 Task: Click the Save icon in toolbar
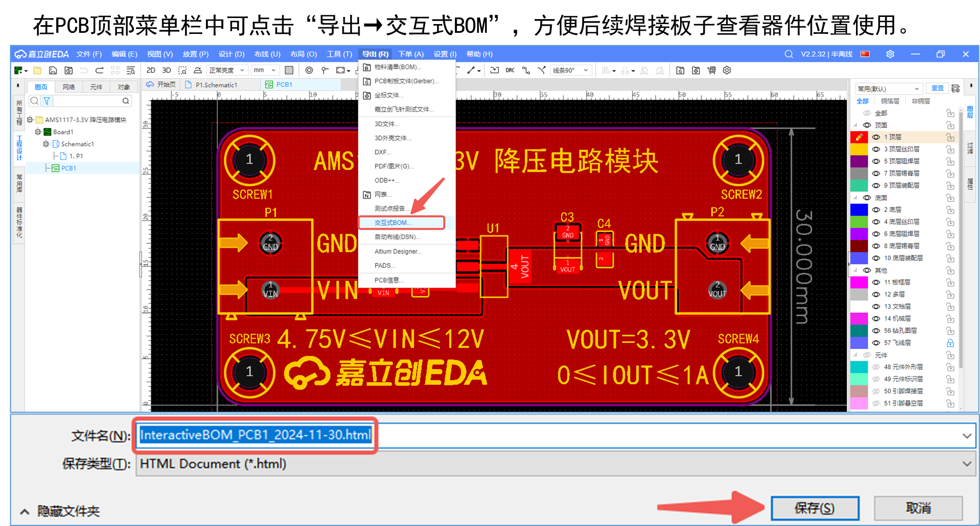[x=52, y=71]
